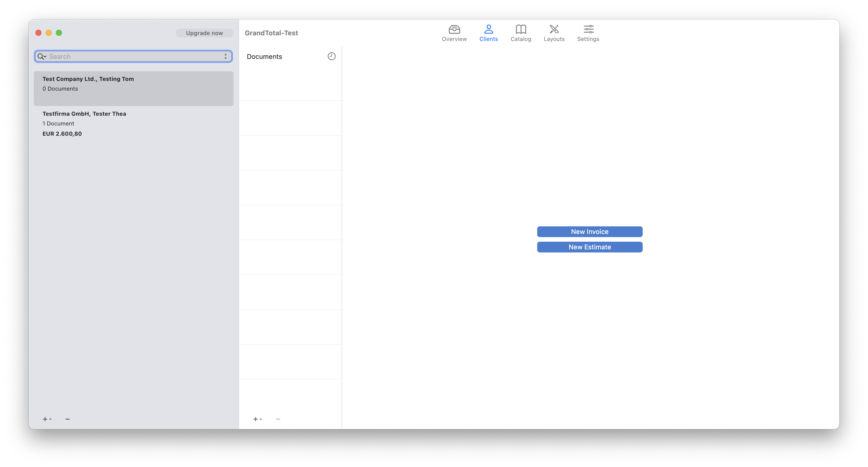Open the Layouts editor

click(554, 33)
